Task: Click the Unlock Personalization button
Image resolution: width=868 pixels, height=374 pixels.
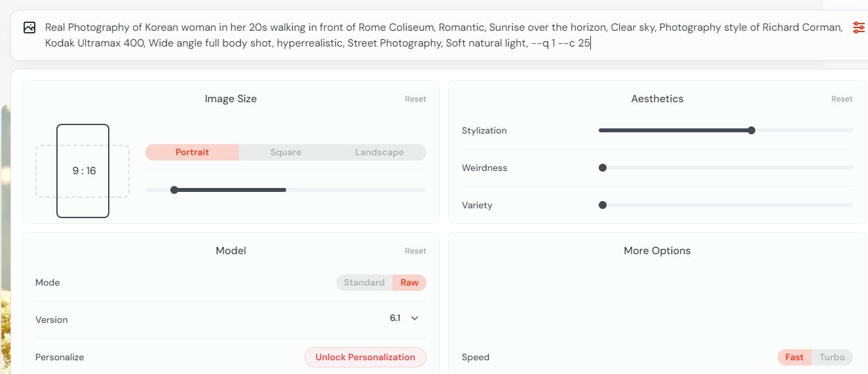Action: click(x=365, y=358)
